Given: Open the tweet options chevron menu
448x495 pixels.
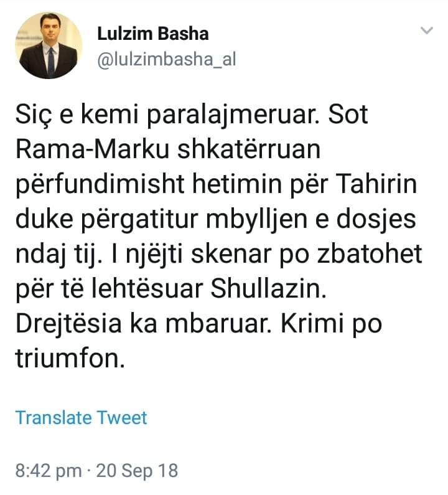Looking at the screenshot, I should click(x=427, y=31).
